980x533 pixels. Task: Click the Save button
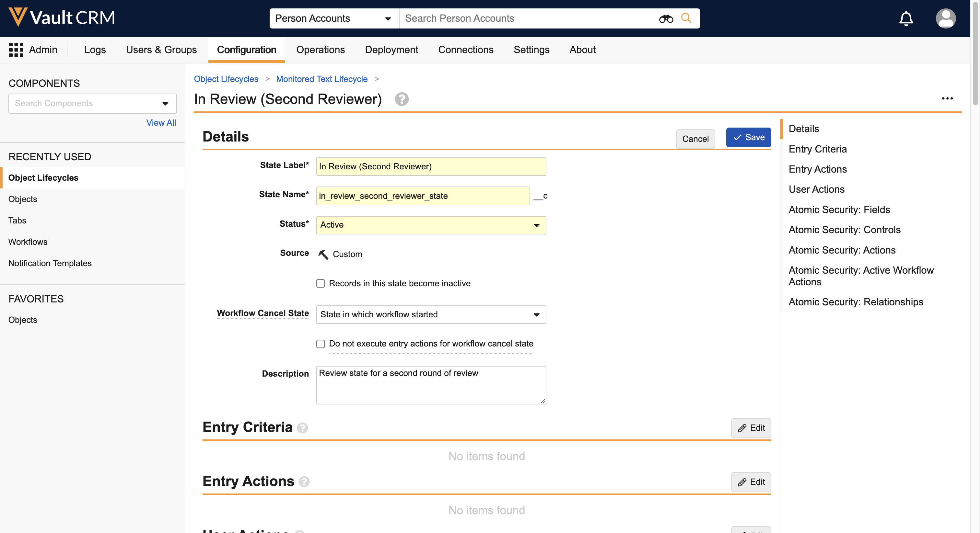748,138
